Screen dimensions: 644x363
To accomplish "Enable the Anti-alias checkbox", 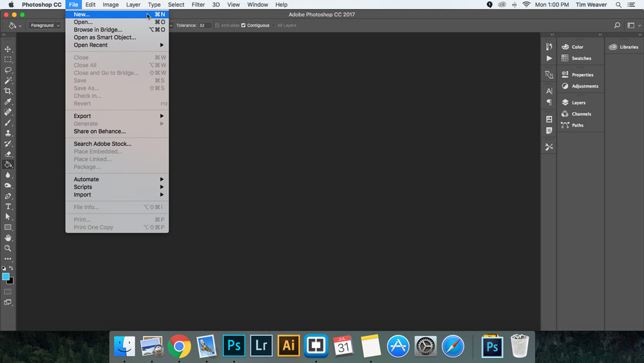I will [218, 26].
